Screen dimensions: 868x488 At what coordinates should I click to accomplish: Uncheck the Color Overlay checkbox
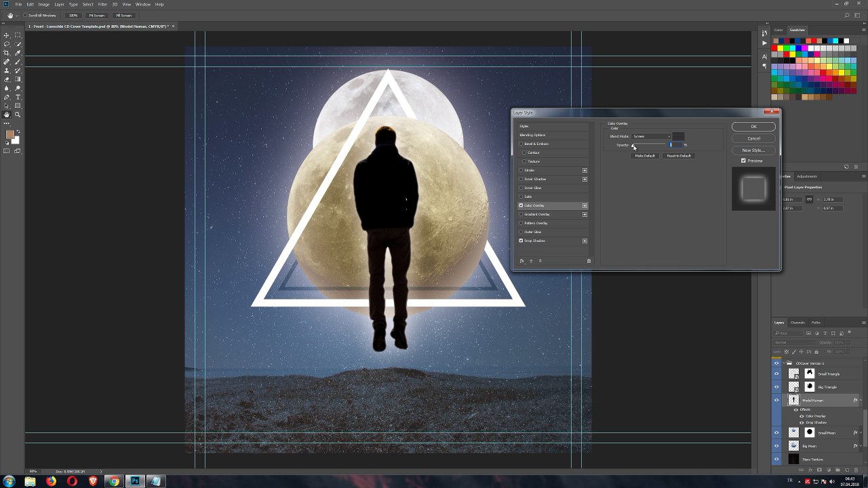tap(521, 205)
